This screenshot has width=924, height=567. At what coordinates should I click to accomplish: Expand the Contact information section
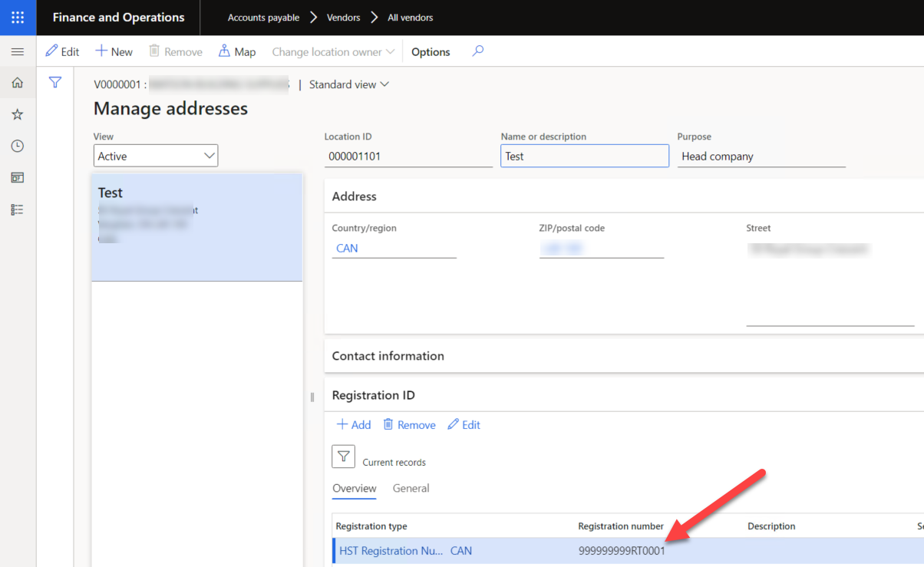click(x=624, y=356)
